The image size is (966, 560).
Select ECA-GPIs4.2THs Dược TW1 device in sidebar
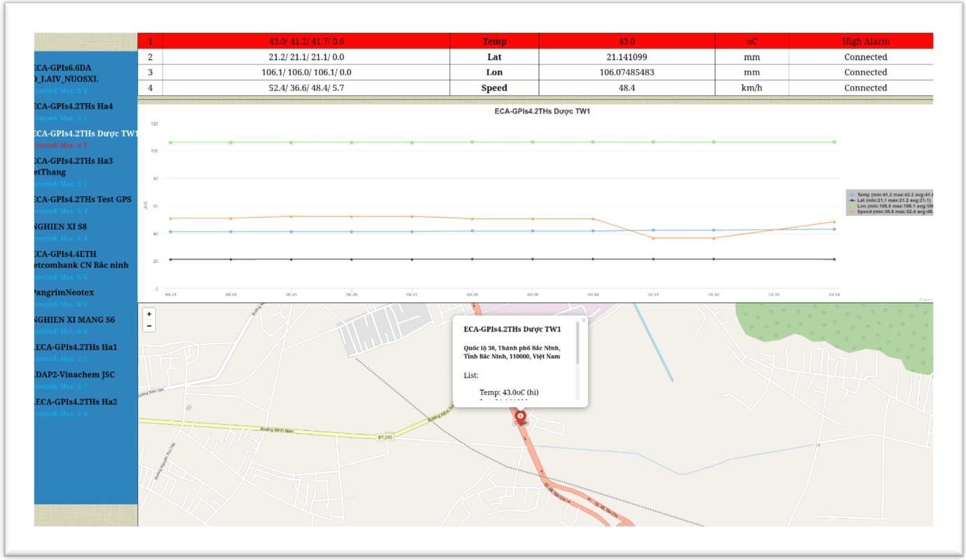[x=86, y=134]
